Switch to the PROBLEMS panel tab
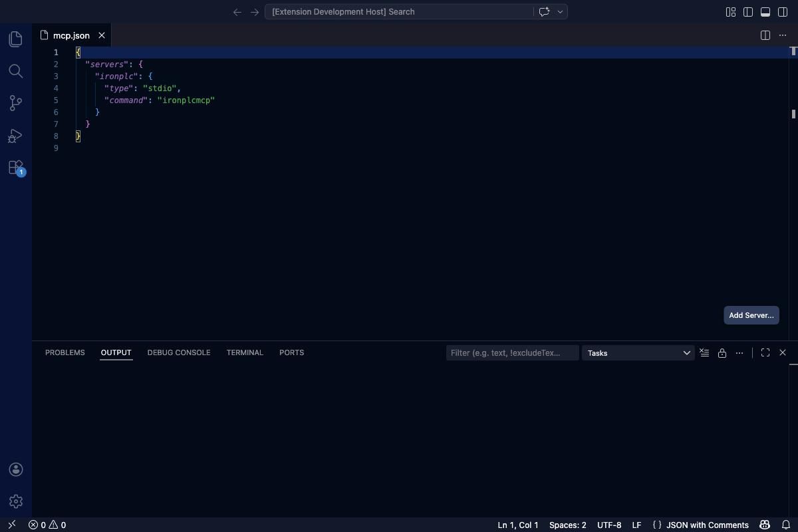Image resolution: width=798 pixels, height=532 pixels. click(x=65, y=352)
